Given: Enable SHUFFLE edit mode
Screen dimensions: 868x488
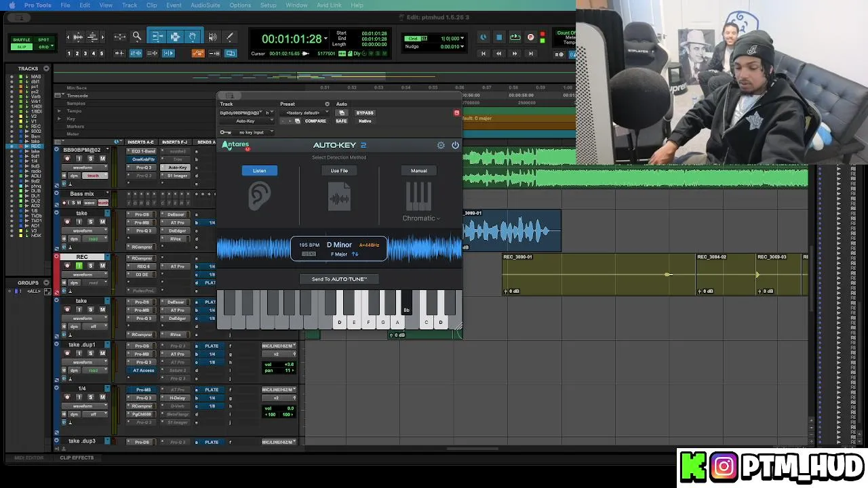Looking at the screenshot, I should tap(22, 40).
